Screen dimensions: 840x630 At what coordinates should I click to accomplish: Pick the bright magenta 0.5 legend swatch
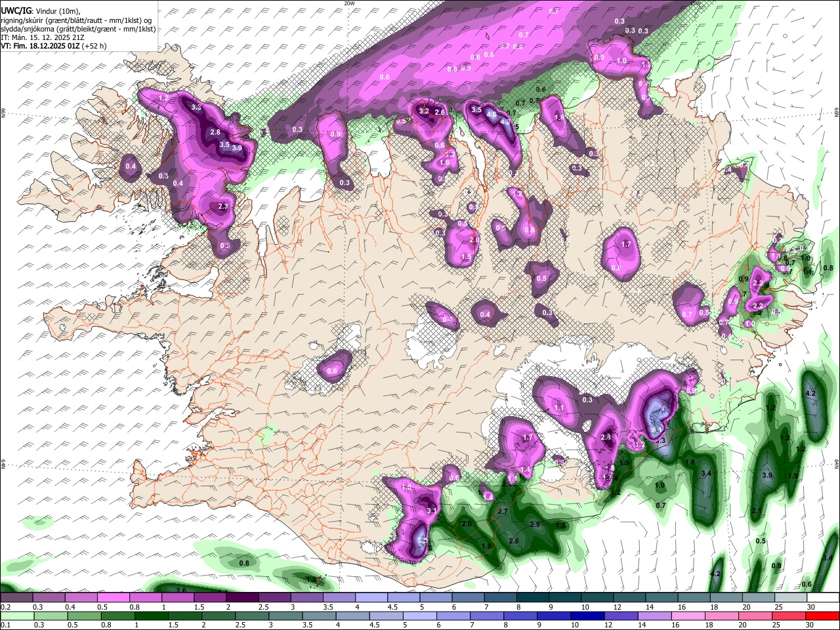pos(113,598)
